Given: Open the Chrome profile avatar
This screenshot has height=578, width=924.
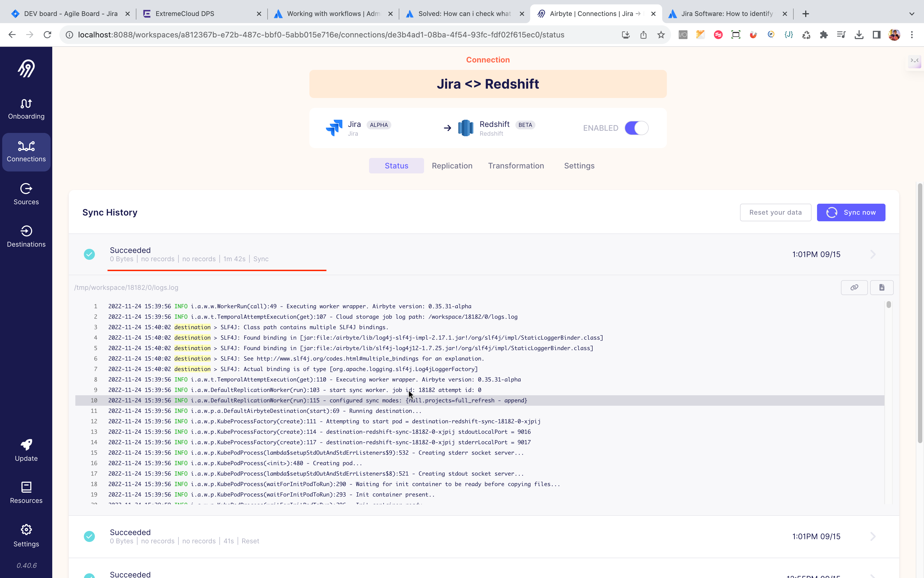Looking at the screenshot, I should click(894, 35).
